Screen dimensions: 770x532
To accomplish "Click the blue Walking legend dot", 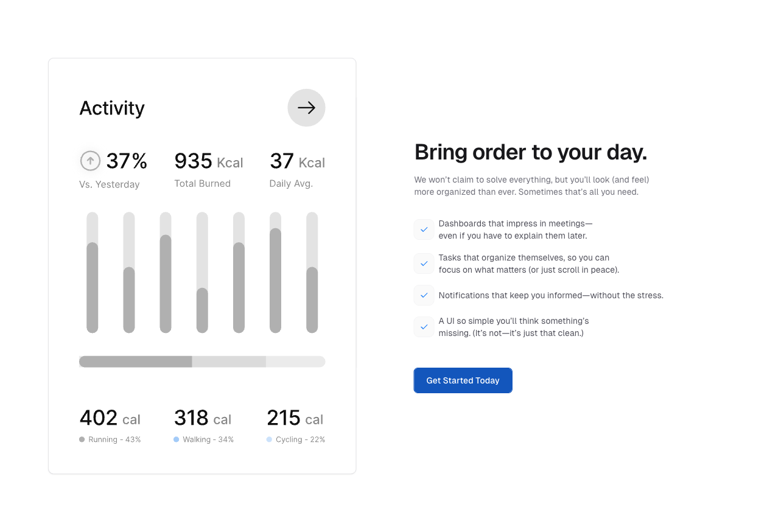I will 177,439.
